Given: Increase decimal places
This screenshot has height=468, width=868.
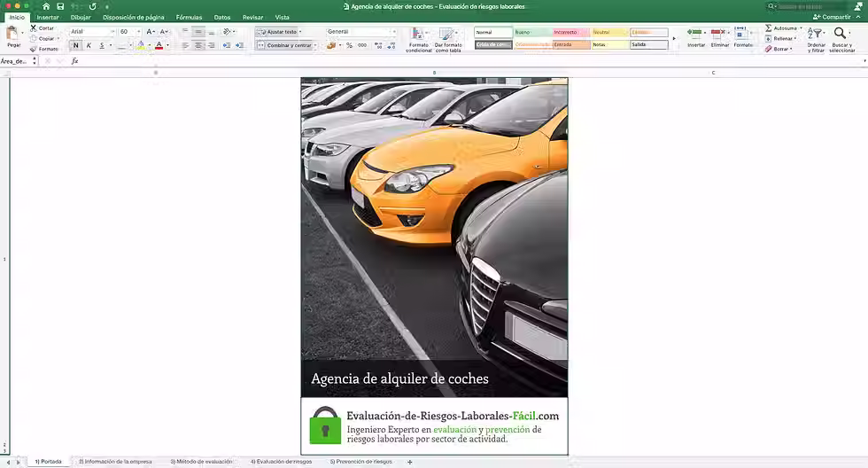Looking at the screenshot, I should click(378, 45).
